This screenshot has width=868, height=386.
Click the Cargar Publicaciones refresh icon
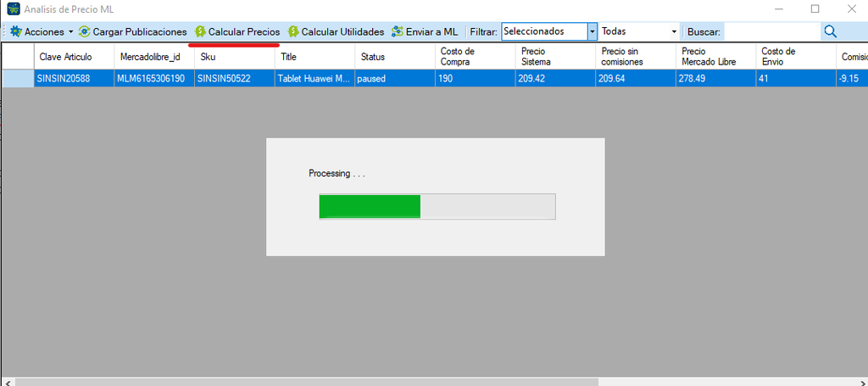[84, 31]
